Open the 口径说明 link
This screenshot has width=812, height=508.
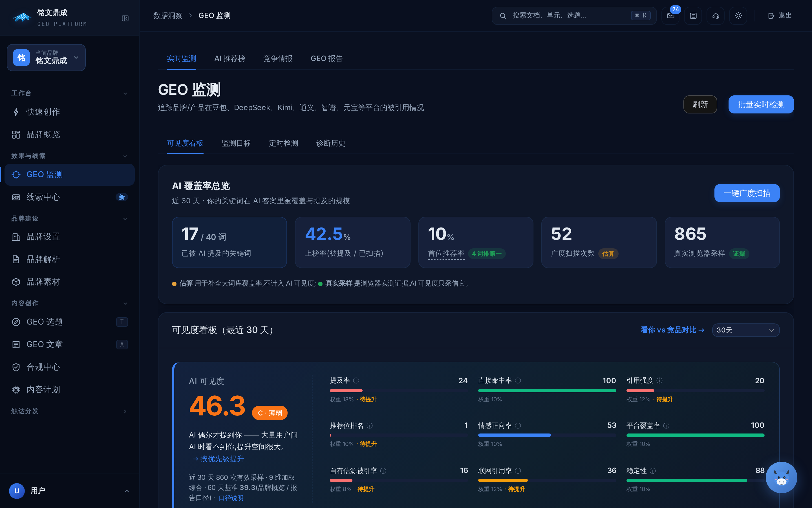click(x=231, y=498)
